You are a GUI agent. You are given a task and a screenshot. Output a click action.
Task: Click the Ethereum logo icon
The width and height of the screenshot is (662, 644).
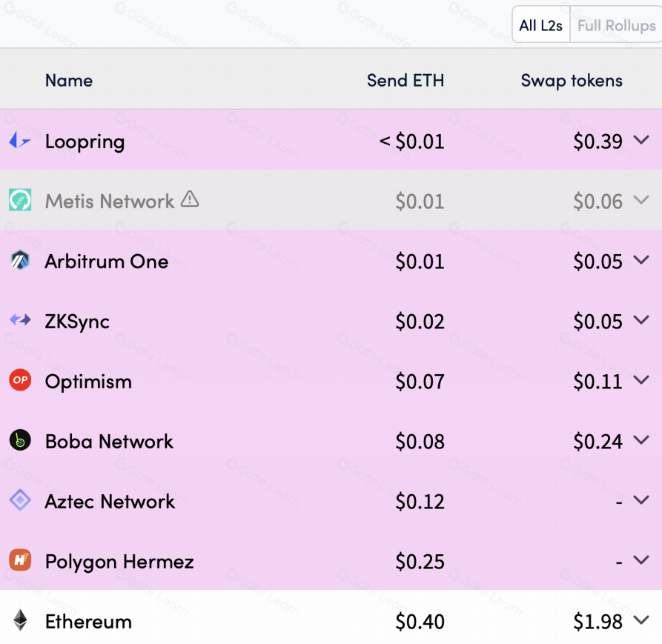pos(20,621)
